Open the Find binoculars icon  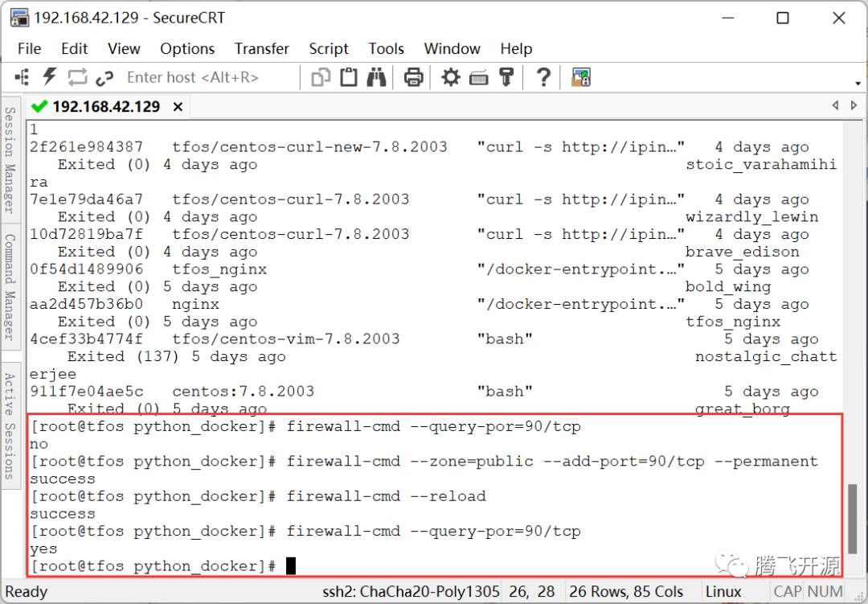pos(377,76)
